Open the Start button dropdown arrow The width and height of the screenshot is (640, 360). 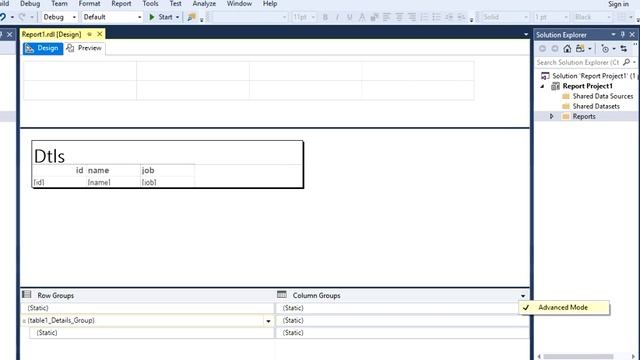[x=178, y=17]
